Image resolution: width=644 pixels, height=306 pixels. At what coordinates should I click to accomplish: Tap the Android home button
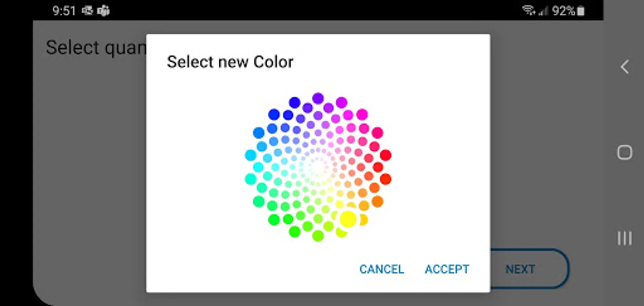(x=625, y=152)
